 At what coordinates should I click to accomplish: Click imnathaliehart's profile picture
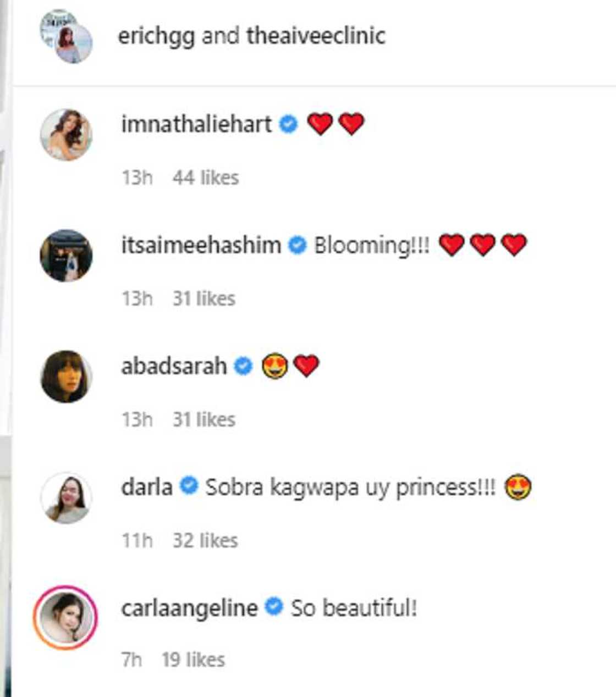(66, 135)
